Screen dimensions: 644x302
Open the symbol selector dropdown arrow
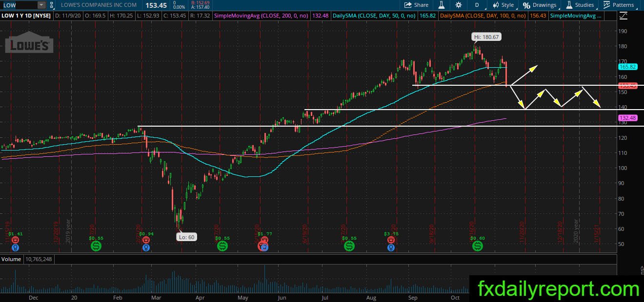pyautogui.click(x=41, y=5)
